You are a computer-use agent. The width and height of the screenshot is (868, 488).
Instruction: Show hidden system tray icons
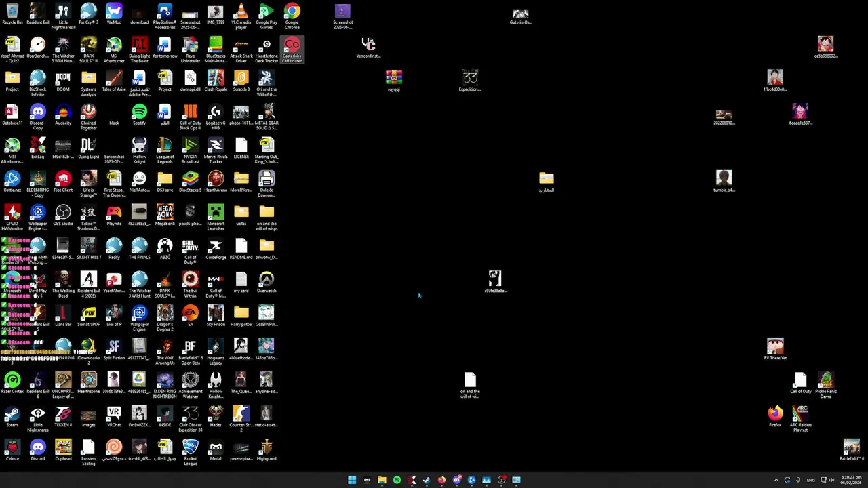click(776, 480)
